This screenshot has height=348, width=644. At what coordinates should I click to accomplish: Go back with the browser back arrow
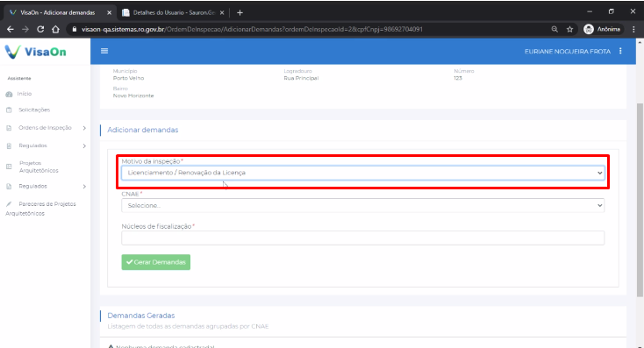coord(11,29)
